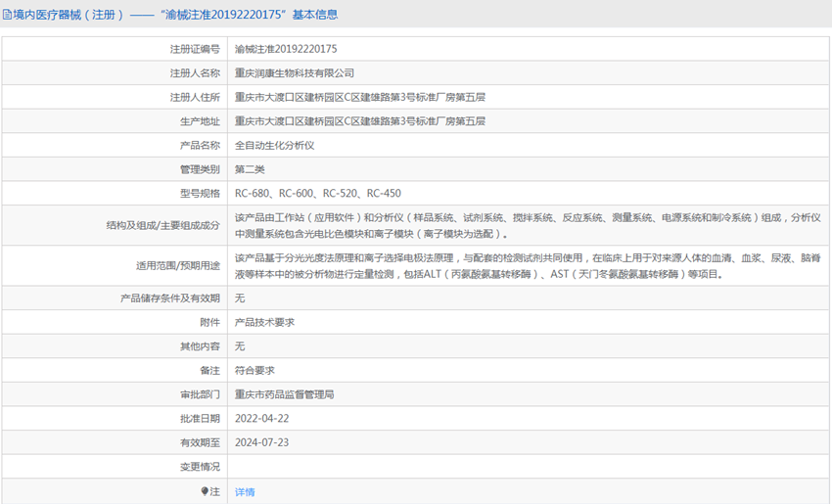
Task: Open the 详情 link in the last row
Action: click(245, 492)
